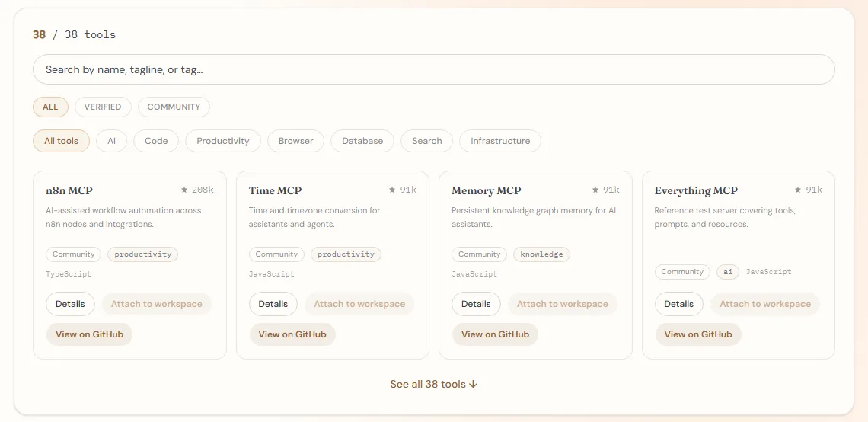Click the ai tag on Everything MCP
This screenshot has width=868, height=422.
point(728,272)
